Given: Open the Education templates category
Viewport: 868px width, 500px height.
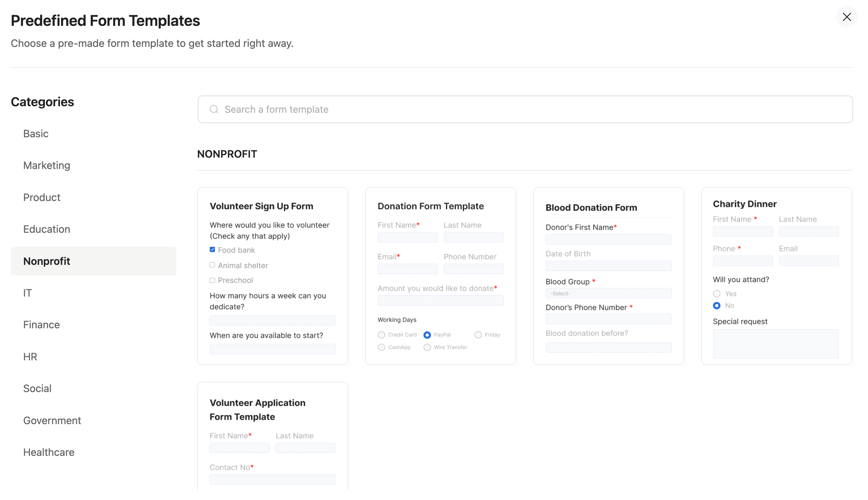Looking at the screenshot, I should point(46,229).
